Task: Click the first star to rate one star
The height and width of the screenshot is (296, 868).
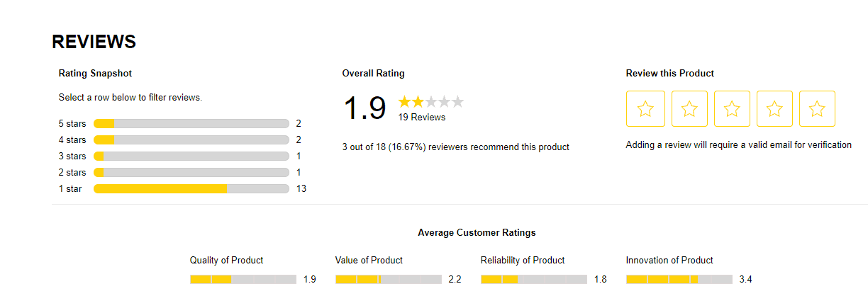Action: pos(645,109)
